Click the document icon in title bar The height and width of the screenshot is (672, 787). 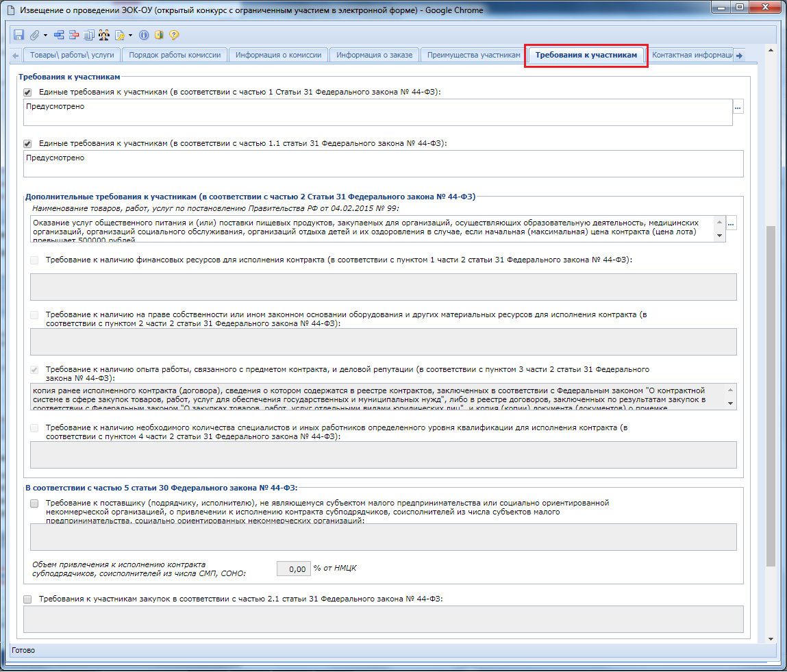10,10
